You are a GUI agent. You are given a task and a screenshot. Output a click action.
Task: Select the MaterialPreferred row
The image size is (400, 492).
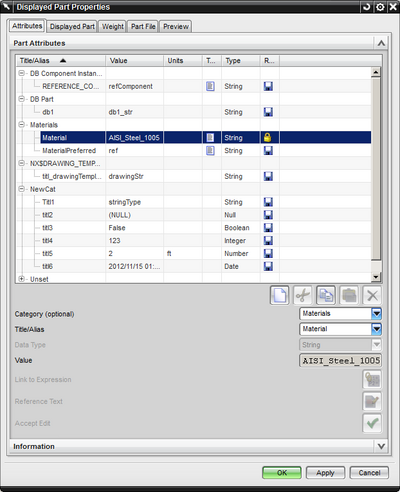(x=194, y=151)
